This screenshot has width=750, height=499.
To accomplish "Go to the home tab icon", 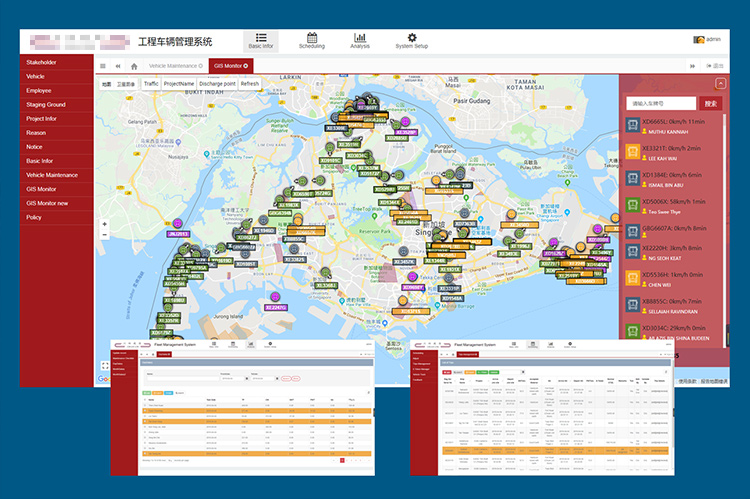I will pos(134,66).
